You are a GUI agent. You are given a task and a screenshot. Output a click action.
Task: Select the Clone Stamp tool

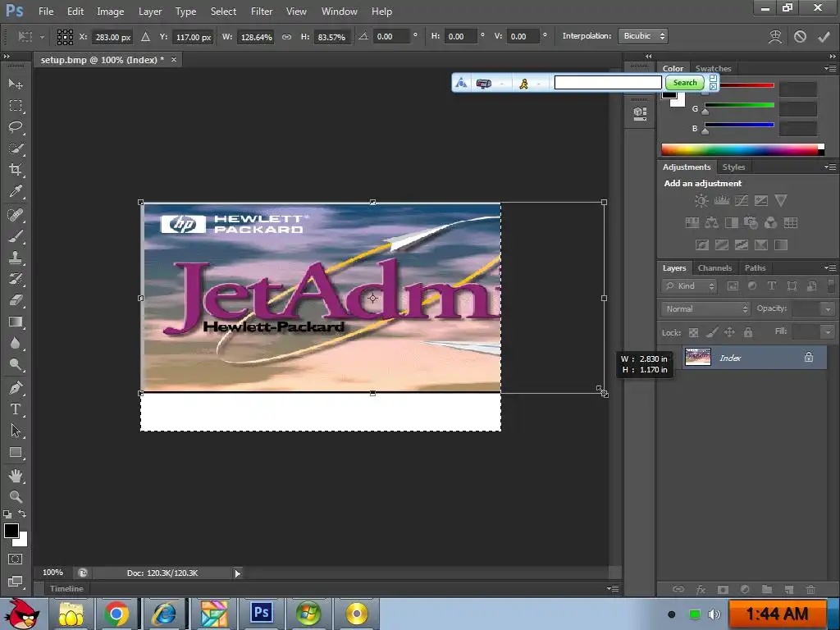click(16, 258)
